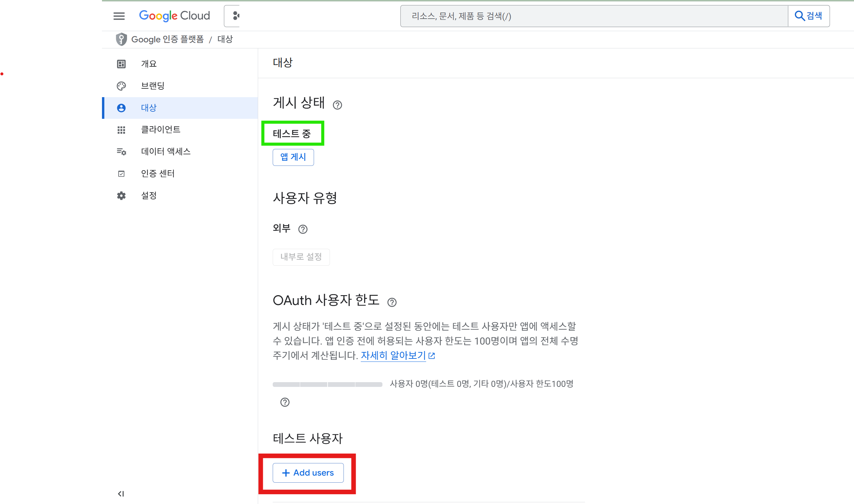Click the Add users button

coord(308,473)
